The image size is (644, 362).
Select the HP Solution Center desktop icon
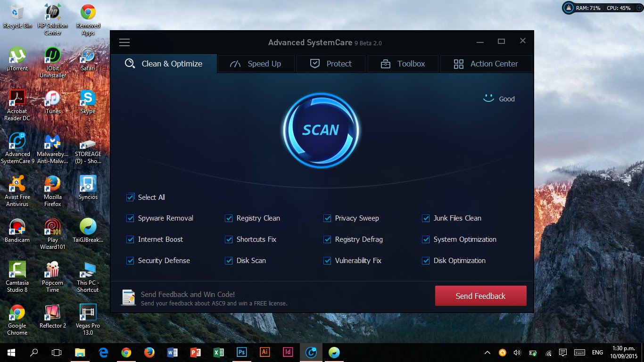(x=53, y=19)
